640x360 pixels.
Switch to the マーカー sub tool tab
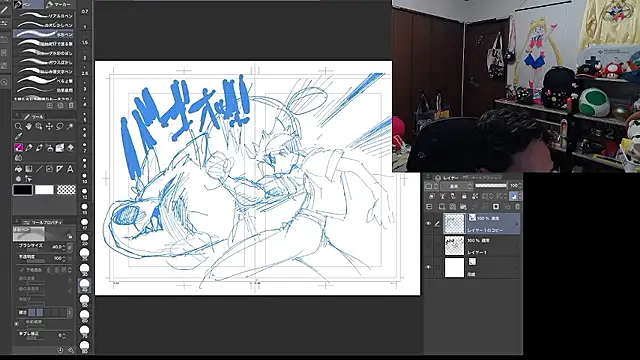pyautogui.click(x=59, y=4)
